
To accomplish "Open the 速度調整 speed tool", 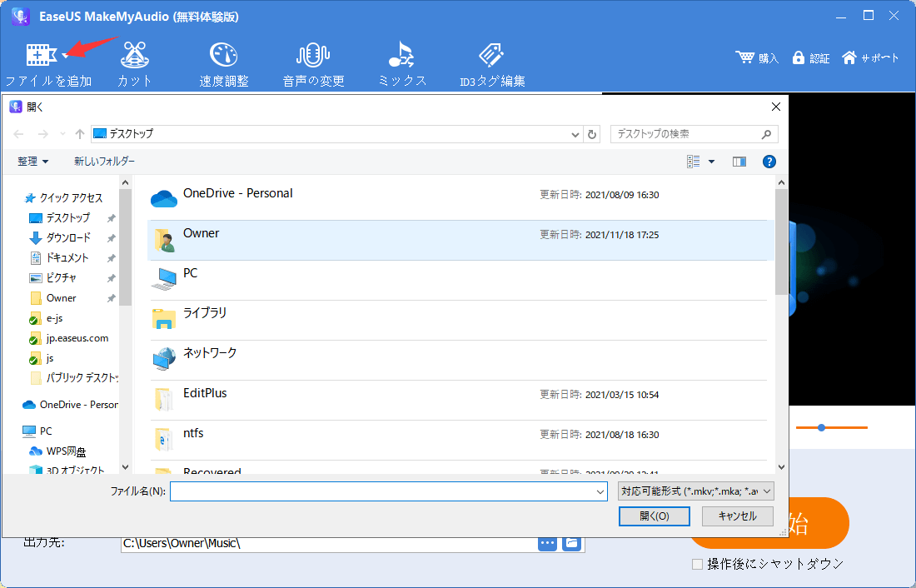I will coord(224,64).
